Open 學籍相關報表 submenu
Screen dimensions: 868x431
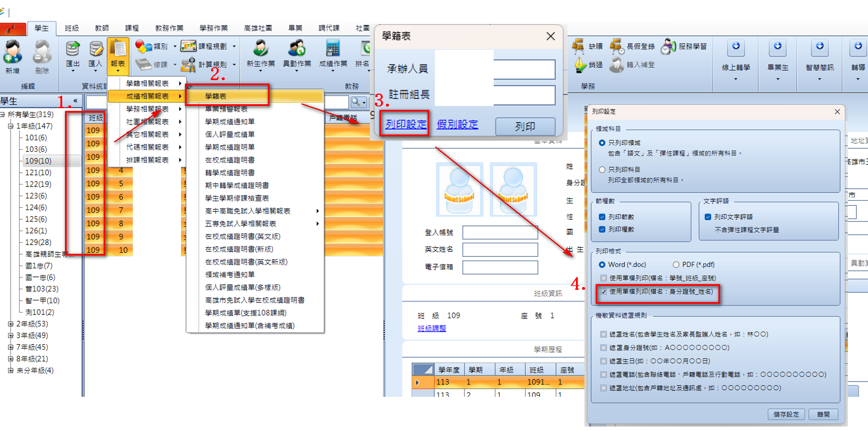point(147,84)
